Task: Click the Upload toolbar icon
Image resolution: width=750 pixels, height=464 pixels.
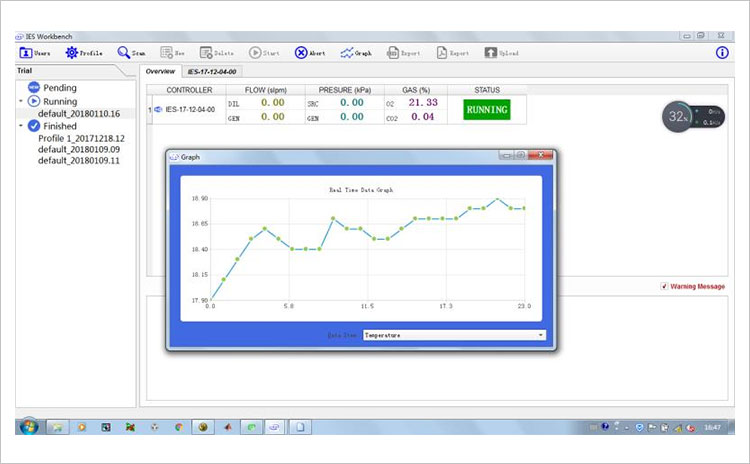Action: pyautogui.click(x=491, y=52)
